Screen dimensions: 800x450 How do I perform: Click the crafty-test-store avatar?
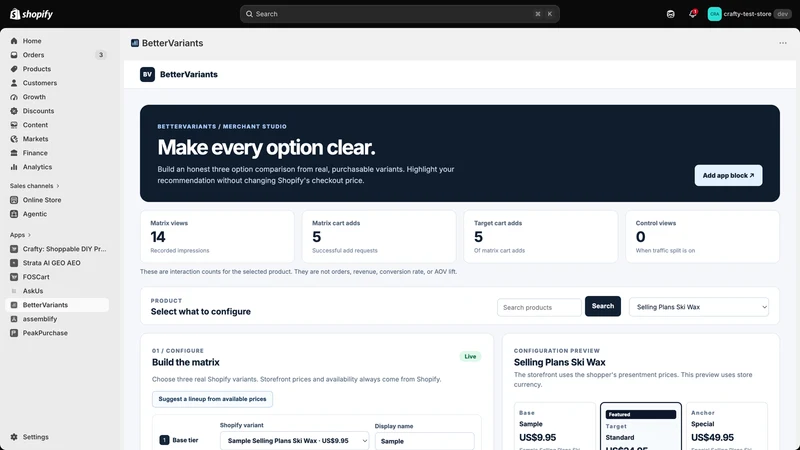[x=714, y=14]
